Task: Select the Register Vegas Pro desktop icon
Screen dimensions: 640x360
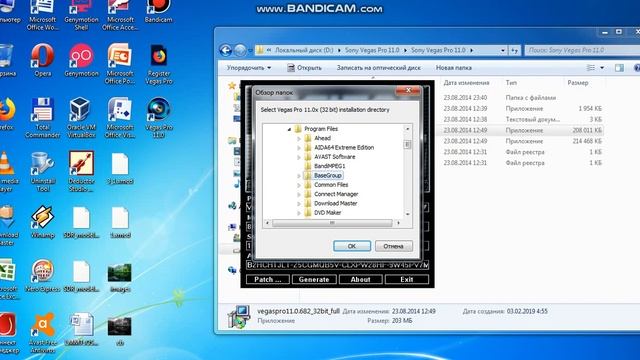Action: click(x=158, y=64)
